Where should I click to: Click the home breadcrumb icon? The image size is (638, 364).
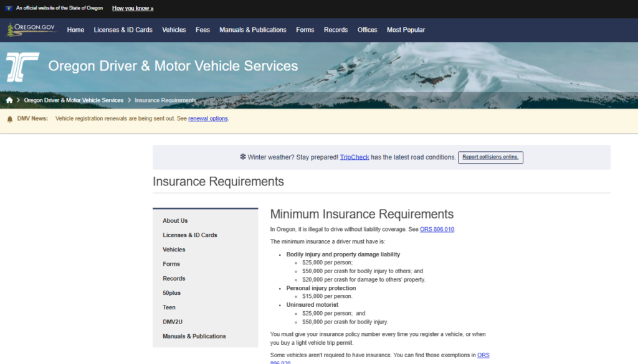coord(9,100)
